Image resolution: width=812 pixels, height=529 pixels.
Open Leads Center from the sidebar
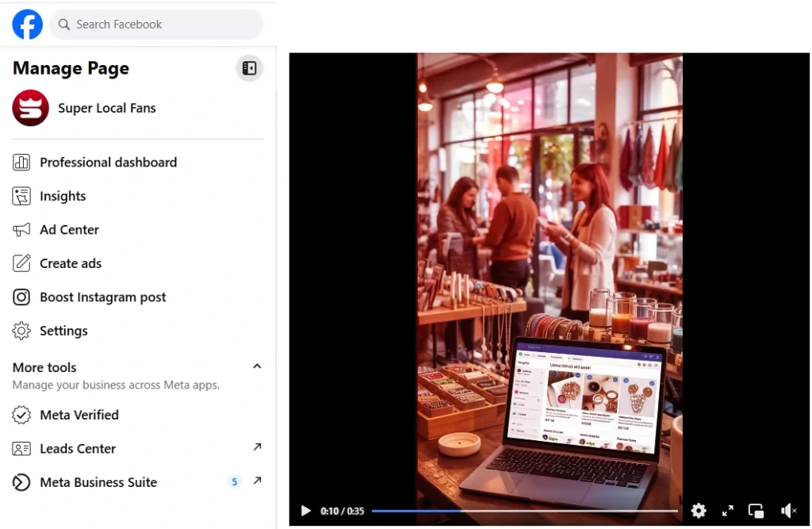tap(76, 448)
